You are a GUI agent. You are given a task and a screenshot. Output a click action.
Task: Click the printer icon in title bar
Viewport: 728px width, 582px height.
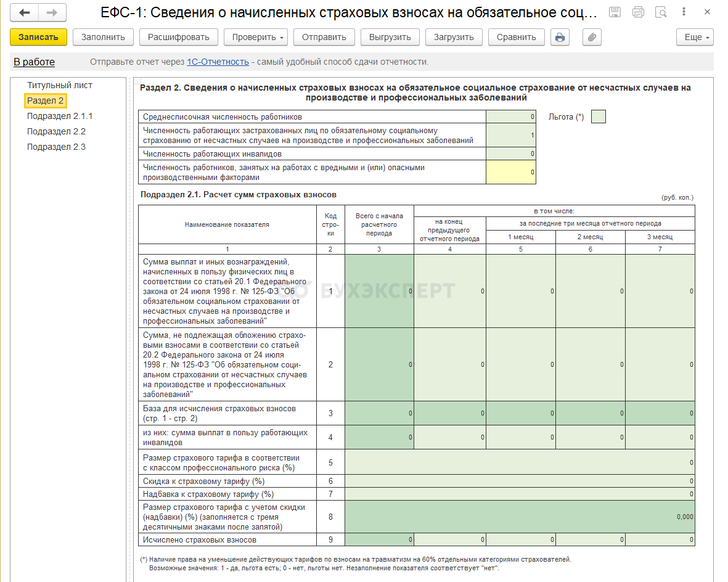tap(638, 12)
